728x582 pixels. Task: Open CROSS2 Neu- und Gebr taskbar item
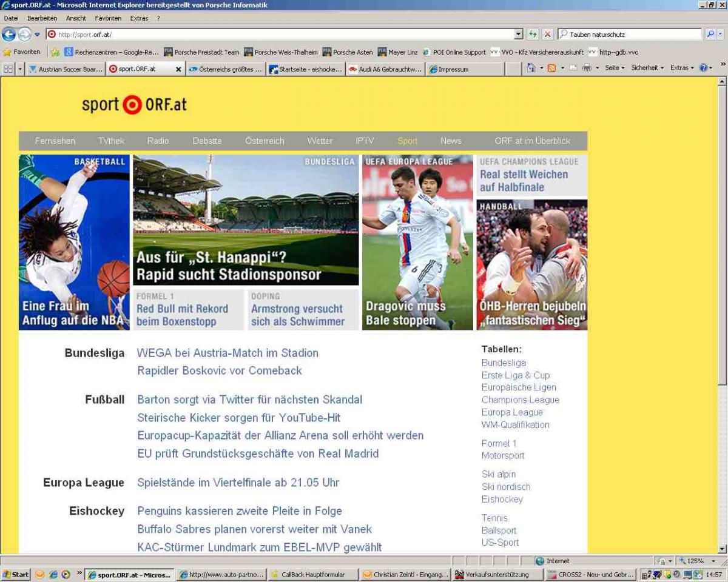tap(590, 575)
